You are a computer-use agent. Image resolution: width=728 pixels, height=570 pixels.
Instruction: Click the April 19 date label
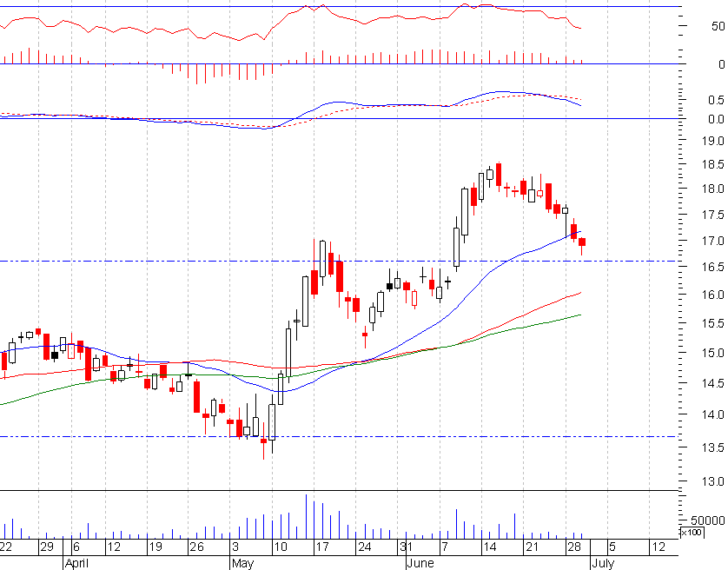coord(156,547)
